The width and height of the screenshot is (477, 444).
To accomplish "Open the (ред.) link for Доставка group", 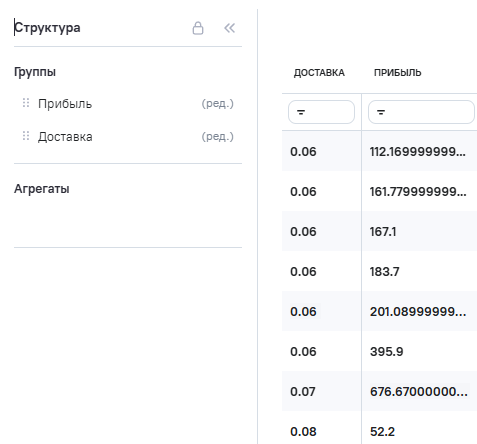I will (x=217, y=137).
